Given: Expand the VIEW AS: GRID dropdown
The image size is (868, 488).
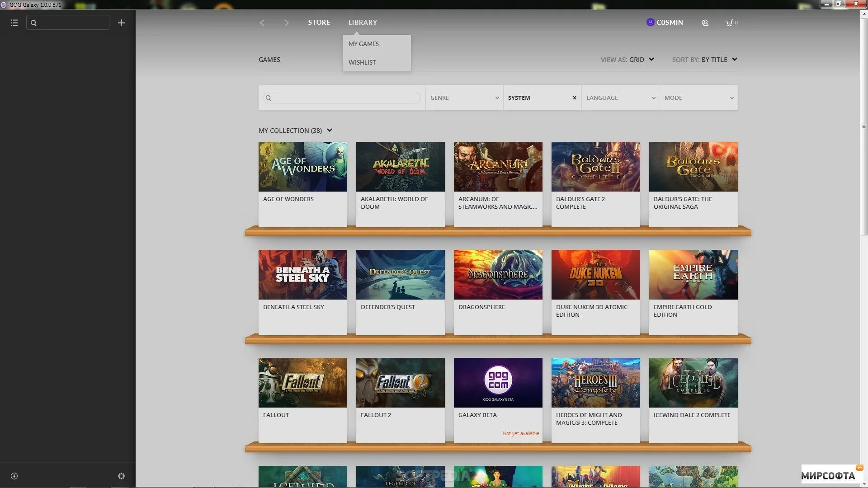Looking at the screenshot, I should [627, 59].
